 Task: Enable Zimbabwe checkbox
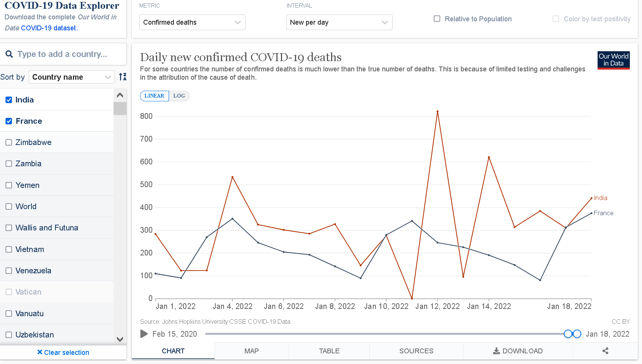pyautogui.click(x=9, y=142)
